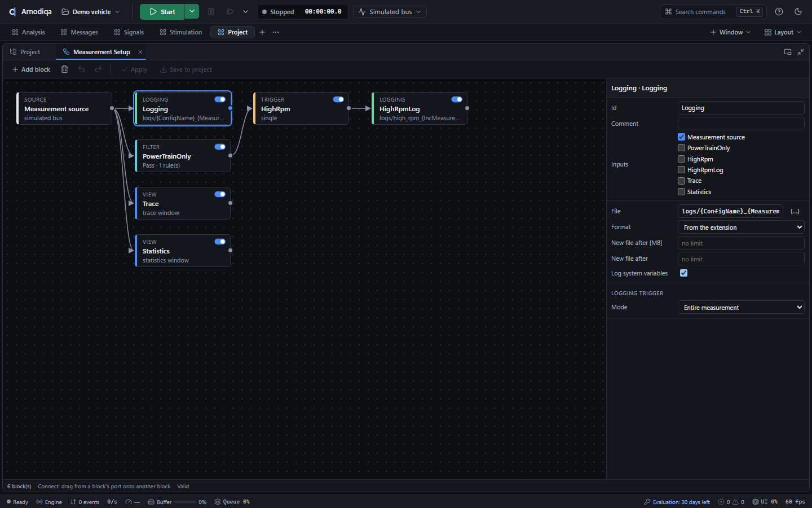Click the warnings triangle icon in the status bar
The width and height of the screenshot is (812, 508).
[735, 502]
